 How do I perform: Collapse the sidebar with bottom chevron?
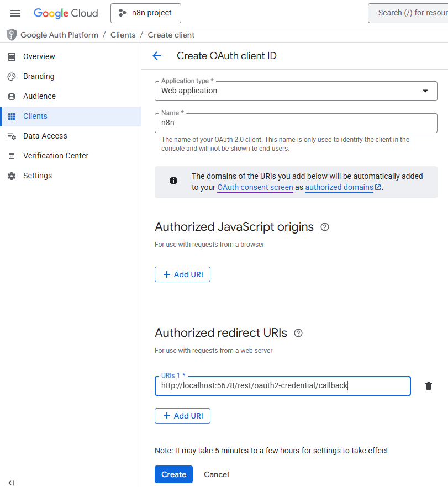[x=11, y=482]
